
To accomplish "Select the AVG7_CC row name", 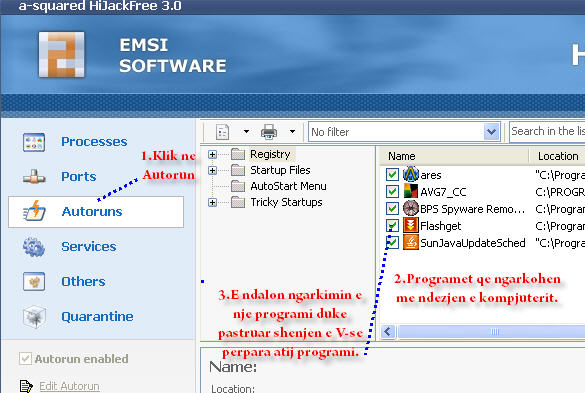I will [x=443, y=192].
